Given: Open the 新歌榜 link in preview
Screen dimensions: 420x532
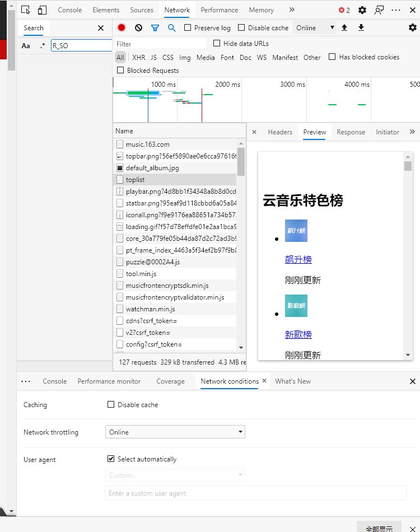Looking at the screenshot, I should pyautogui.click(x=298, y=334).
